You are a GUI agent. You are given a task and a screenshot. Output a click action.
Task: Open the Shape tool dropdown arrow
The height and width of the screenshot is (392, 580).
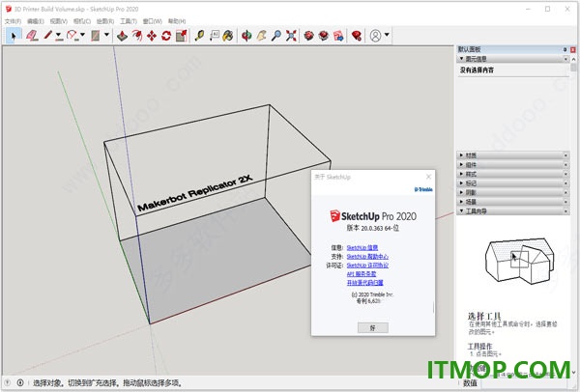106,35
